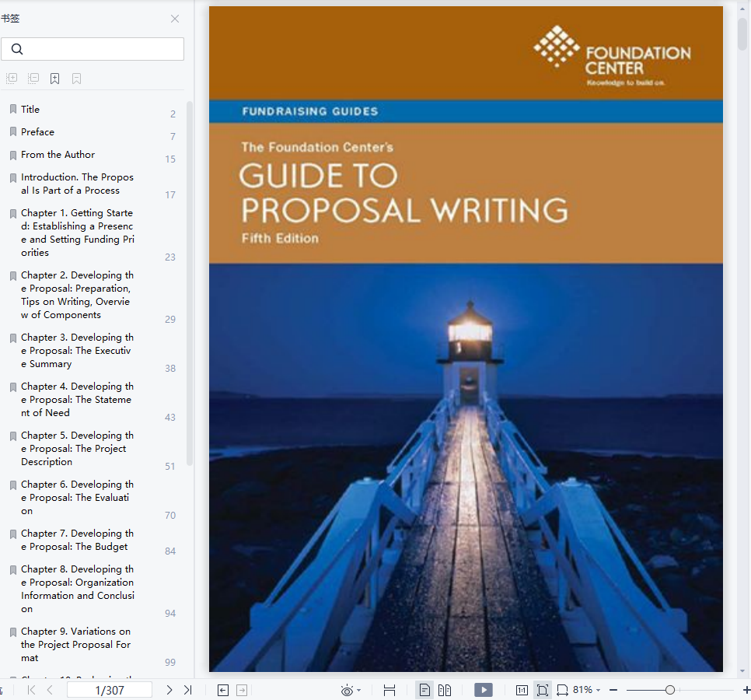The width and height of the screenshot is (751, 700).
Task: Add a new bookmark using the ribbon-plus icon
Action: (55, 79)
